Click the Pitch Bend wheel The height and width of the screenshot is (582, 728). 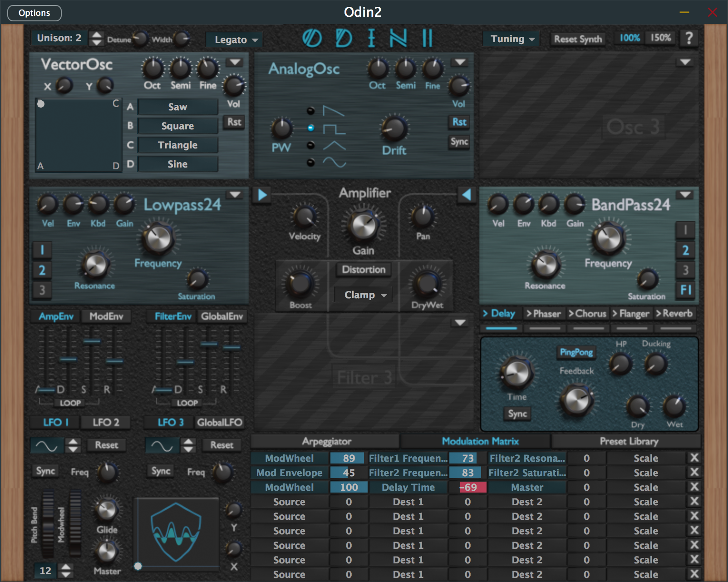(x=47, y=524)
